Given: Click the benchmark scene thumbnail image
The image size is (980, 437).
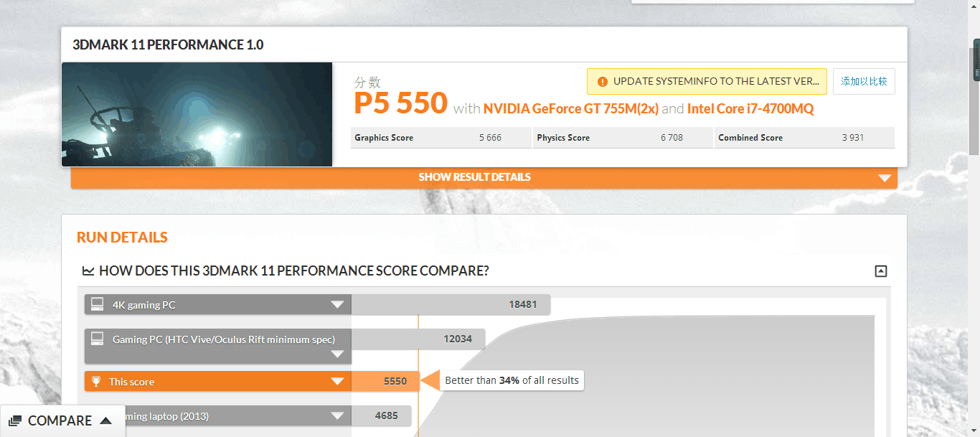Looking at the screenshot, I should [197, 115].
